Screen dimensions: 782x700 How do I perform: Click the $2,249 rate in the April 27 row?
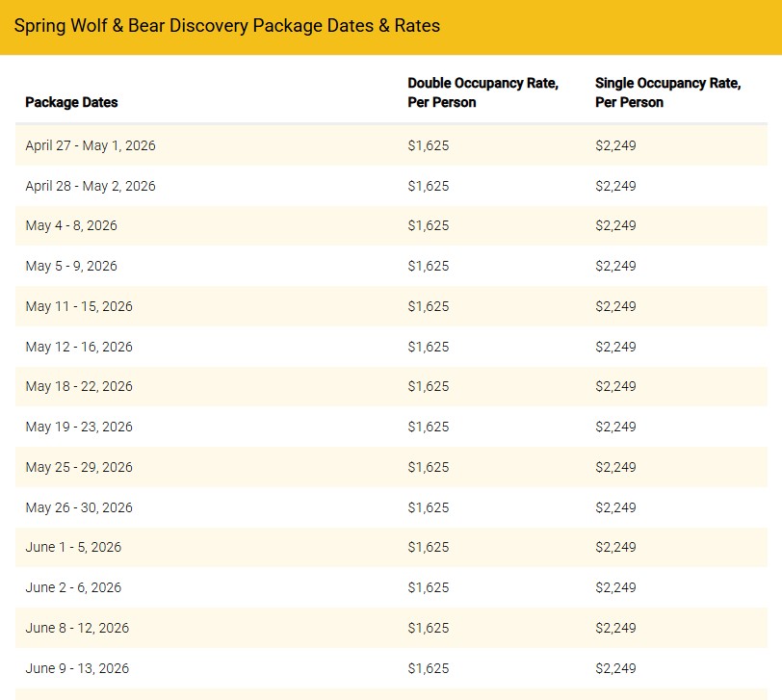(x=615, y=145)
